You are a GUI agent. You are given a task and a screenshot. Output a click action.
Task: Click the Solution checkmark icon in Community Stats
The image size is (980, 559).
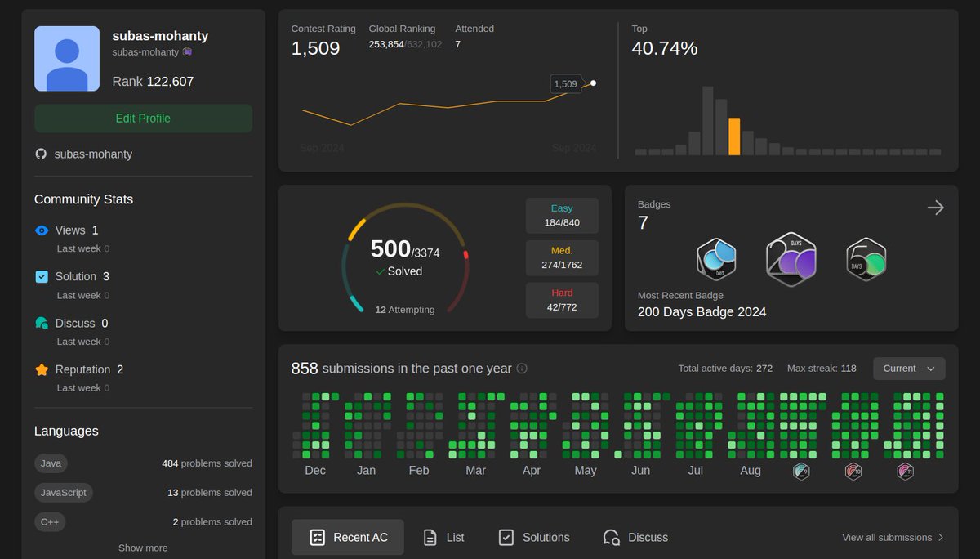click(x=42, y=277)
